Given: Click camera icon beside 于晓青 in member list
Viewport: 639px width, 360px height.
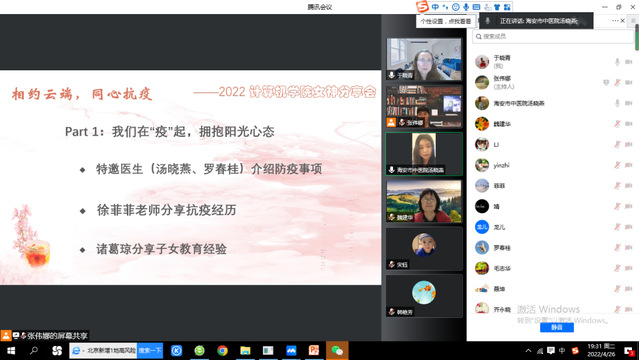Looking at the screenshot, I should (628, 62).
